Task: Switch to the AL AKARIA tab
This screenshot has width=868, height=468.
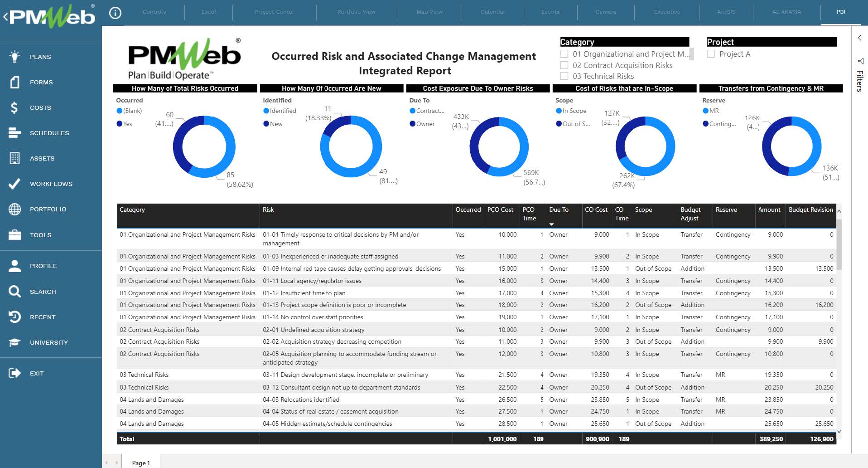Action: 786,12
